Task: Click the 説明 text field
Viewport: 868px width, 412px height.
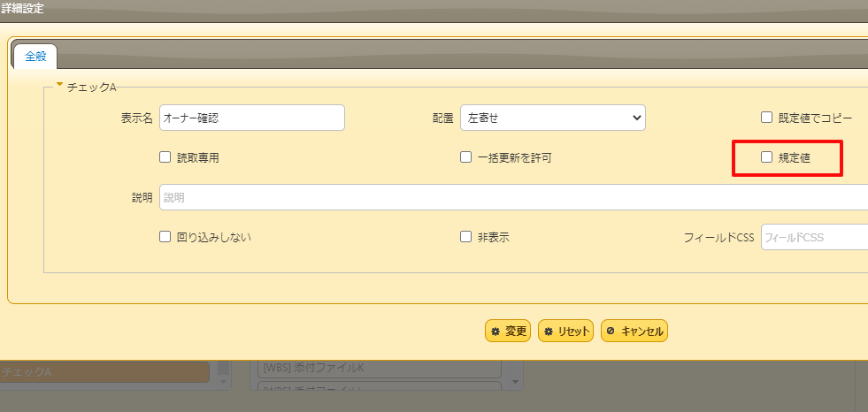Action: (514, 197)
